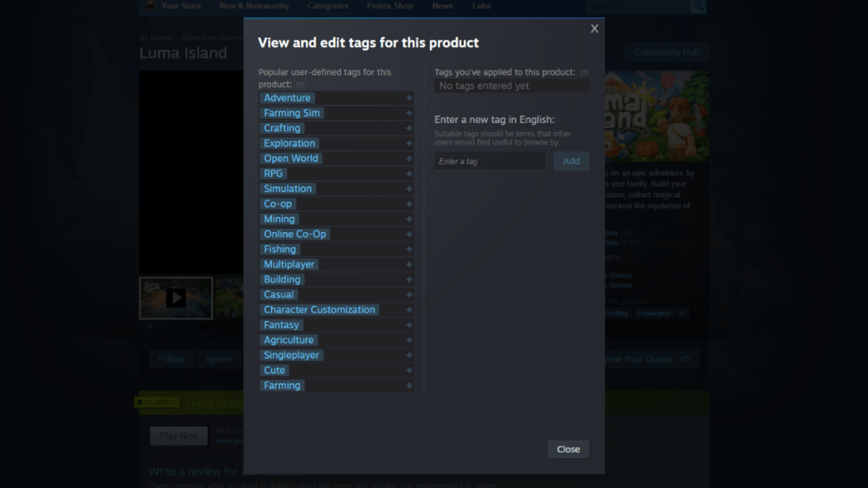Click the plus icon next to Fantasy
868x488 pixels.
click(409, 324)
